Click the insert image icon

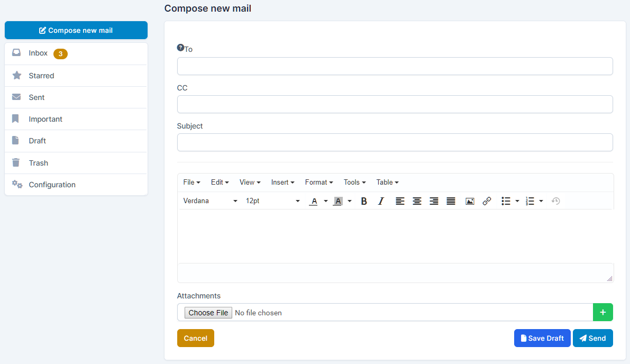(470, 201)
